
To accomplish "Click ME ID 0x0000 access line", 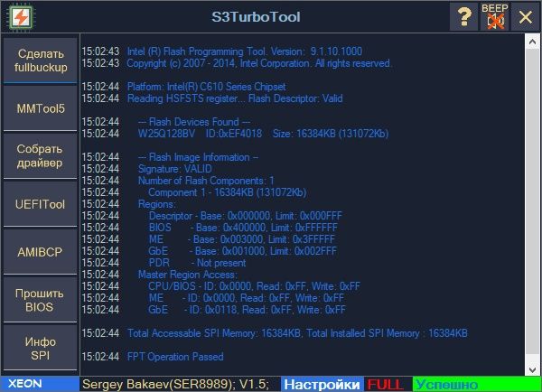I will pos(246,298).
